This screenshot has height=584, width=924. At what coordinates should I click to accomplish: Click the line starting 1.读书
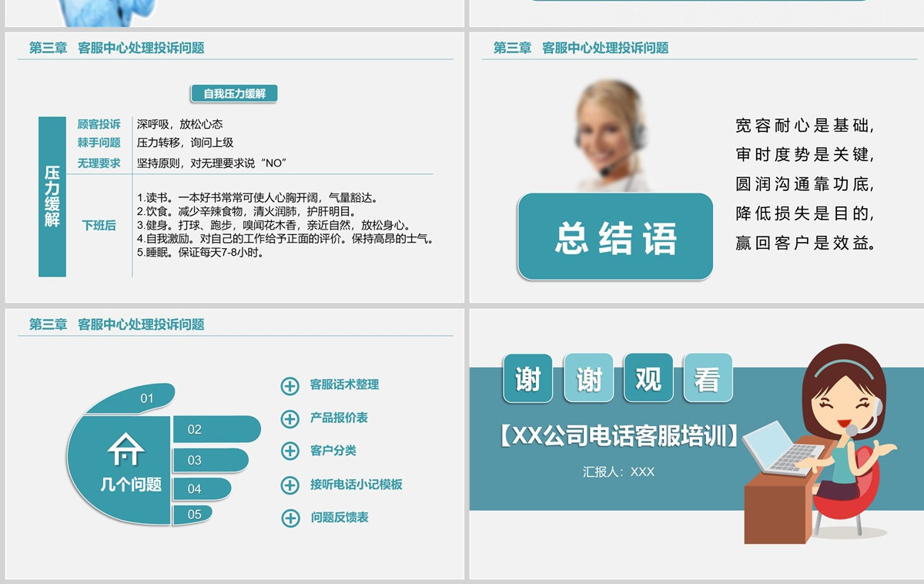258,198
